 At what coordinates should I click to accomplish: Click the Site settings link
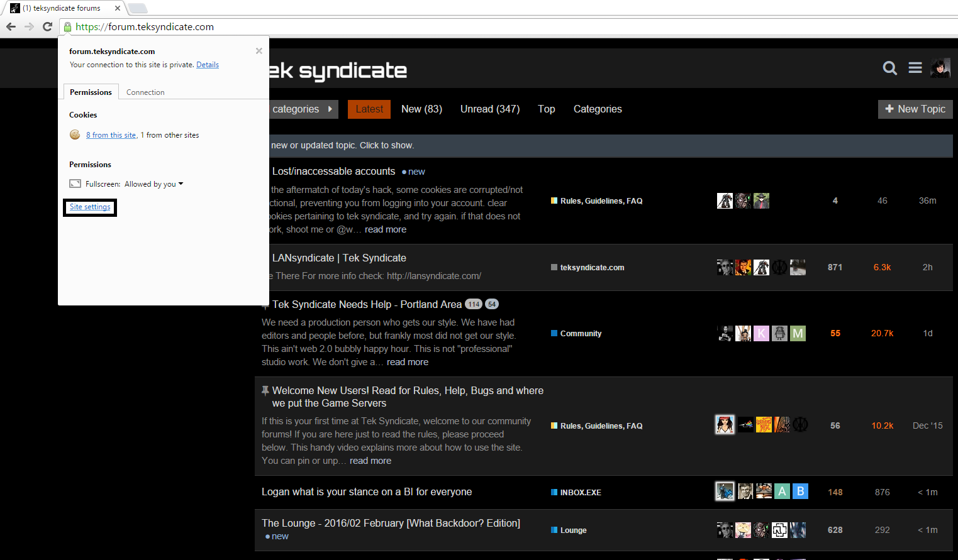pos(90,207)
